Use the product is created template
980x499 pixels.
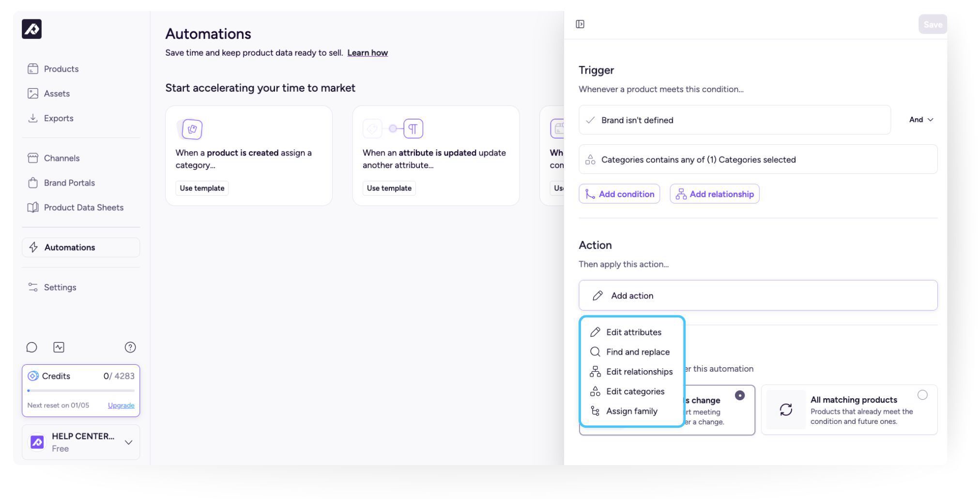click(x=202, y=188)
